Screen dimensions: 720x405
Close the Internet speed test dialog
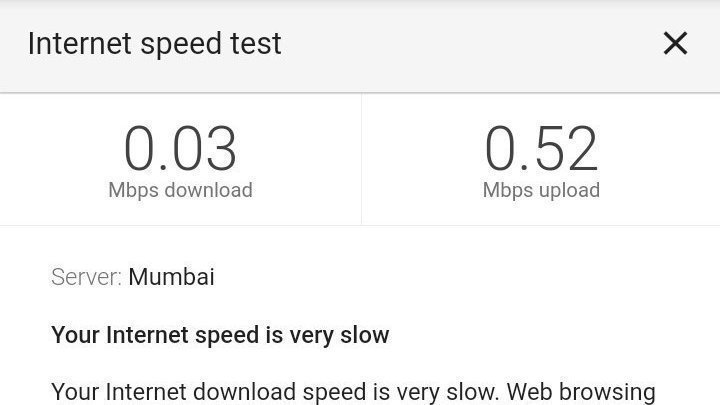(x=675, y=44)
